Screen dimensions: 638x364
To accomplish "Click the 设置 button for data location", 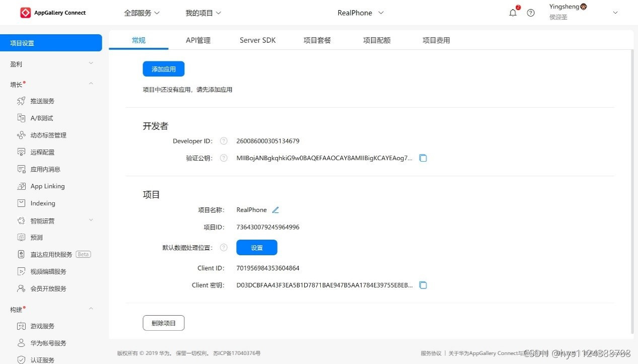I will point(257,248).
